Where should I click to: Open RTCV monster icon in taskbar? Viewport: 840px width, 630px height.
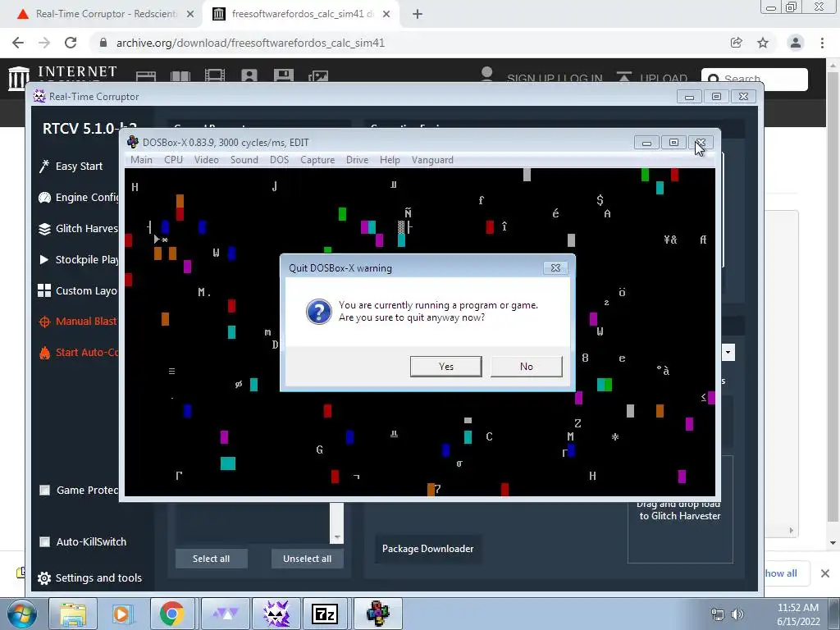click(276, 614)
